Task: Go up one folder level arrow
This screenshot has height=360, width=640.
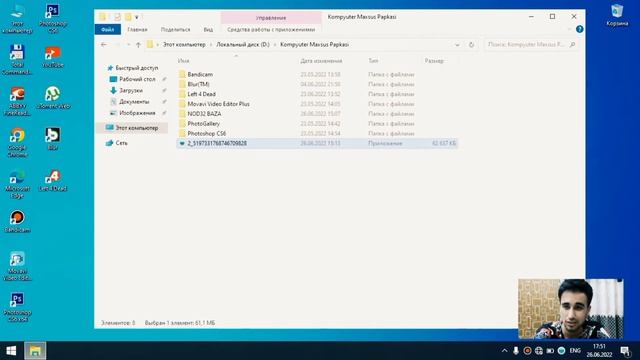Action: (138, 45)
